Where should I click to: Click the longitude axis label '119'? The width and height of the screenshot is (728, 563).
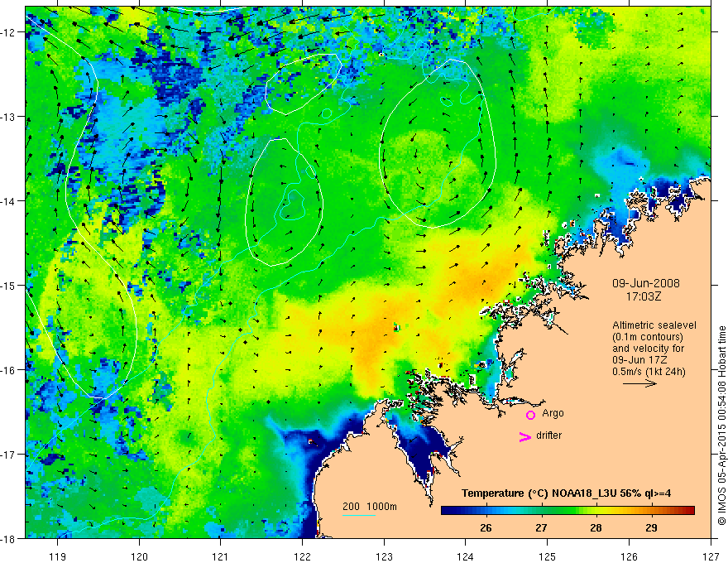pos(58,556)
